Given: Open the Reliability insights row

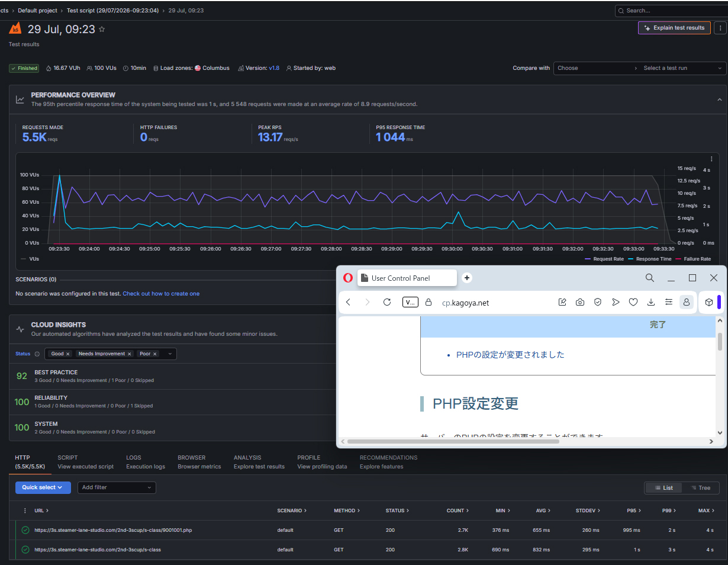Looking at the screenshot, I should tap(173, 402).
